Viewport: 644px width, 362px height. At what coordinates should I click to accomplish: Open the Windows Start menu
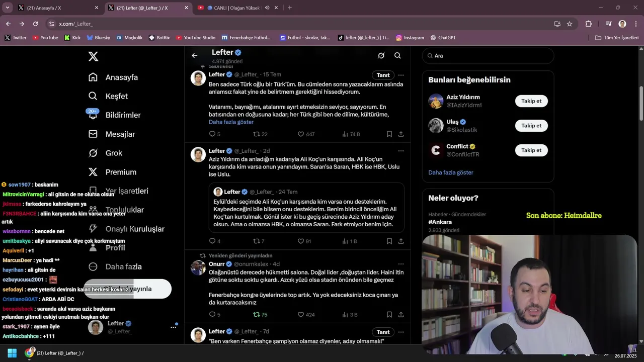click(12, 353)
